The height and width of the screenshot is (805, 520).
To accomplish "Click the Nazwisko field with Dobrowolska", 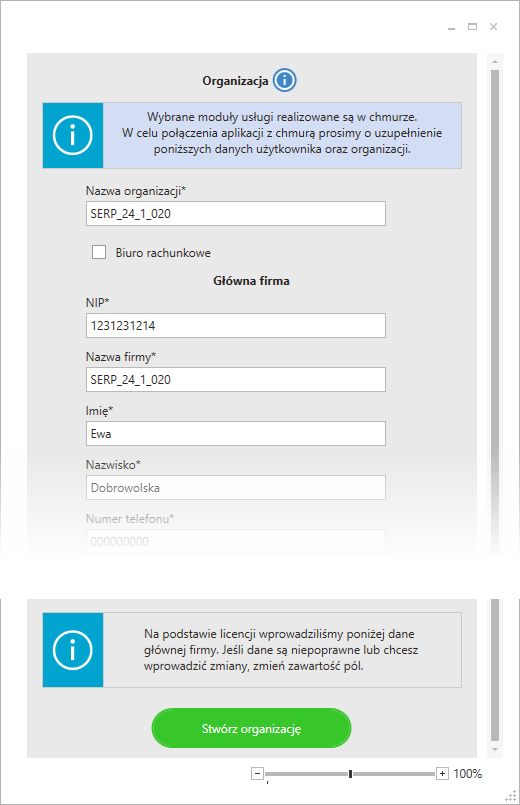I will tap(236, 487).
